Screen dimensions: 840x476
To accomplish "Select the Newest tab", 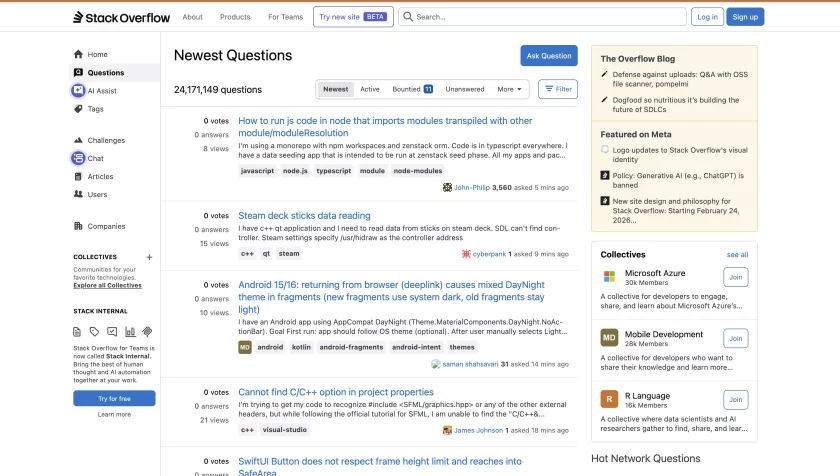I will (335, 89).
